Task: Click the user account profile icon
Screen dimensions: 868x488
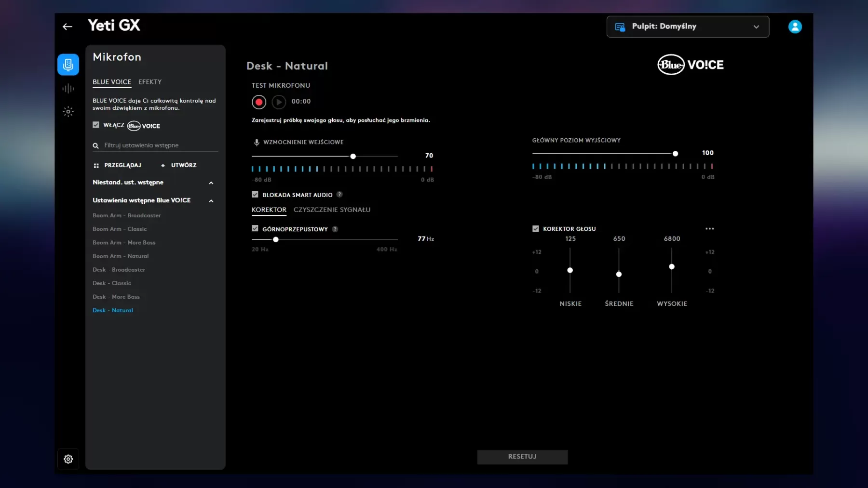Action: [795, 26]
